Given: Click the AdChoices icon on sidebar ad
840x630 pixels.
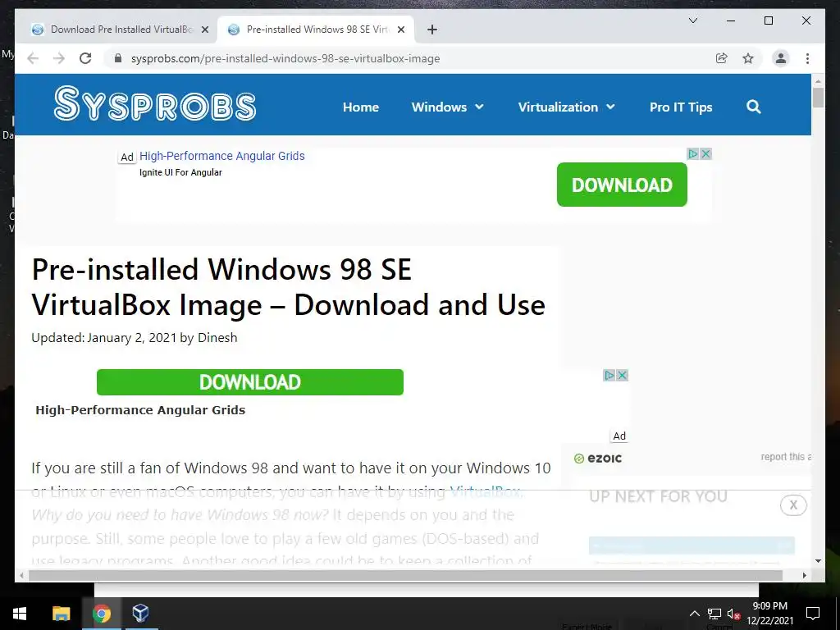Looking at the screenshot, I should (609, 375).
